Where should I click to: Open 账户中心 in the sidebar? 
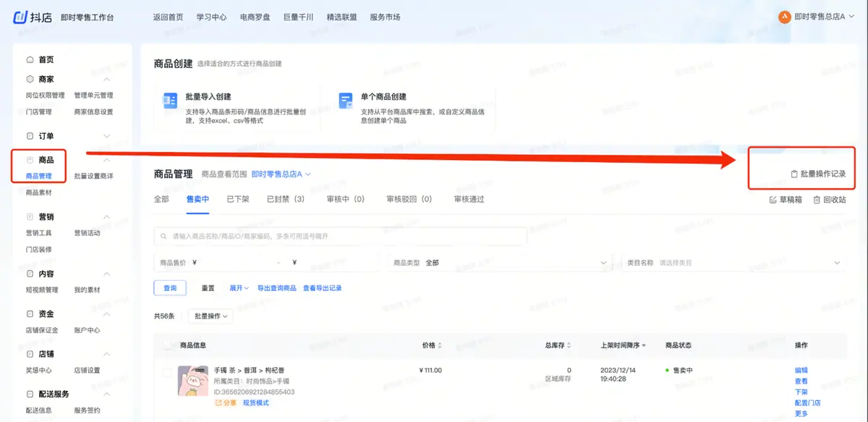pyautogui.click(x=87, y=330)
